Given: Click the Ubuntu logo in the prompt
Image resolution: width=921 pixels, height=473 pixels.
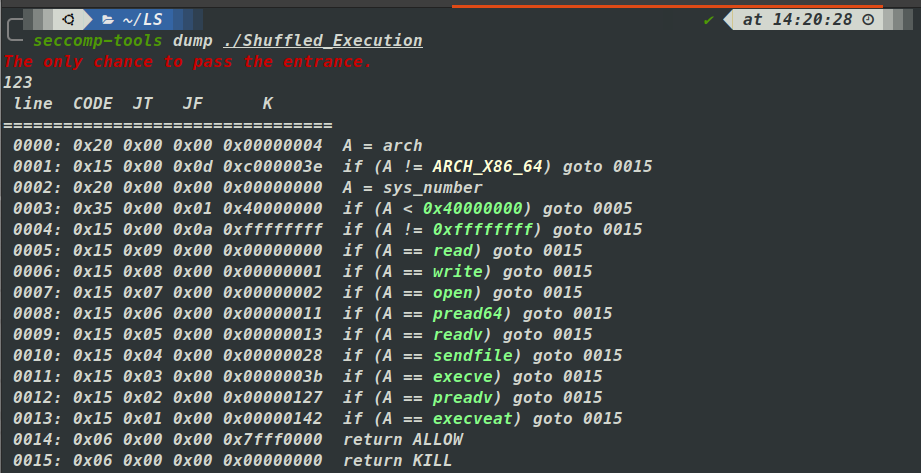Looking at the screenshot, I should click(68, 19).
